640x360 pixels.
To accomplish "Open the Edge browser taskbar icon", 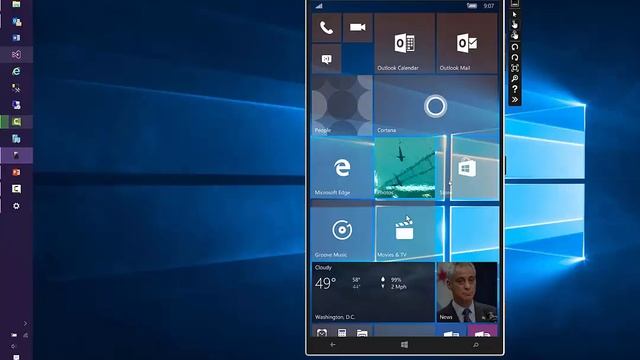I will click(16, 71).
